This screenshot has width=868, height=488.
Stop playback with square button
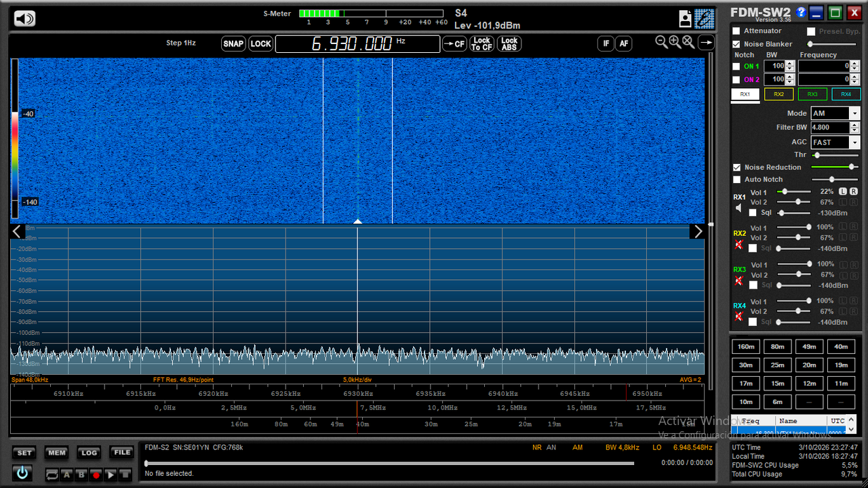[x=125, y=475]
